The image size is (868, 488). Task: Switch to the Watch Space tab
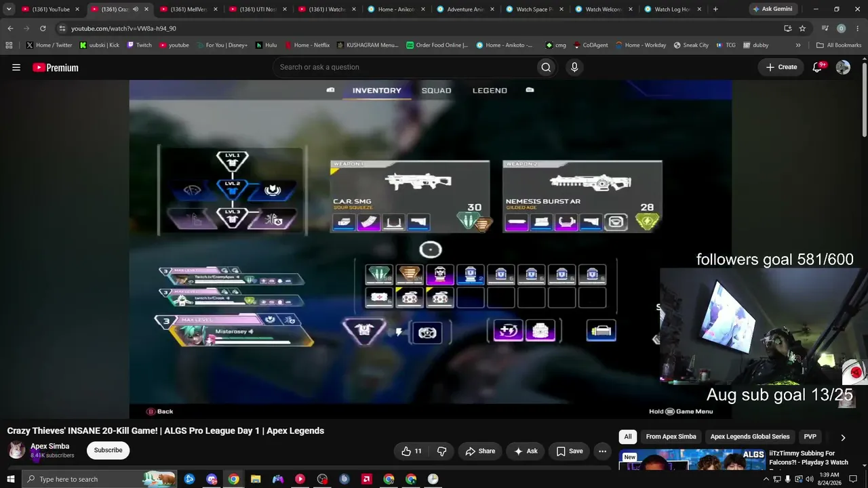tap(535, 9)
